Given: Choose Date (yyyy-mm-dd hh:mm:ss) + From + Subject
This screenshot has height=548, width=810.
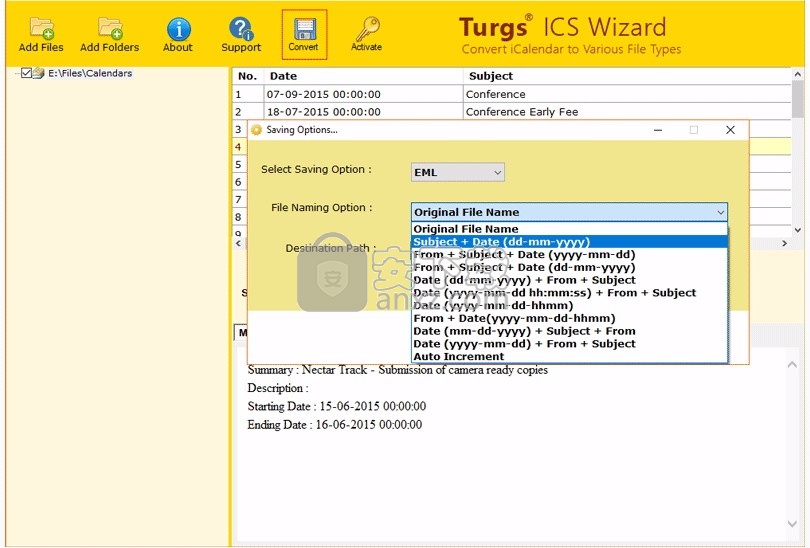Looking at the screenshot, I should pyautogui.click(x=569, y=293).
